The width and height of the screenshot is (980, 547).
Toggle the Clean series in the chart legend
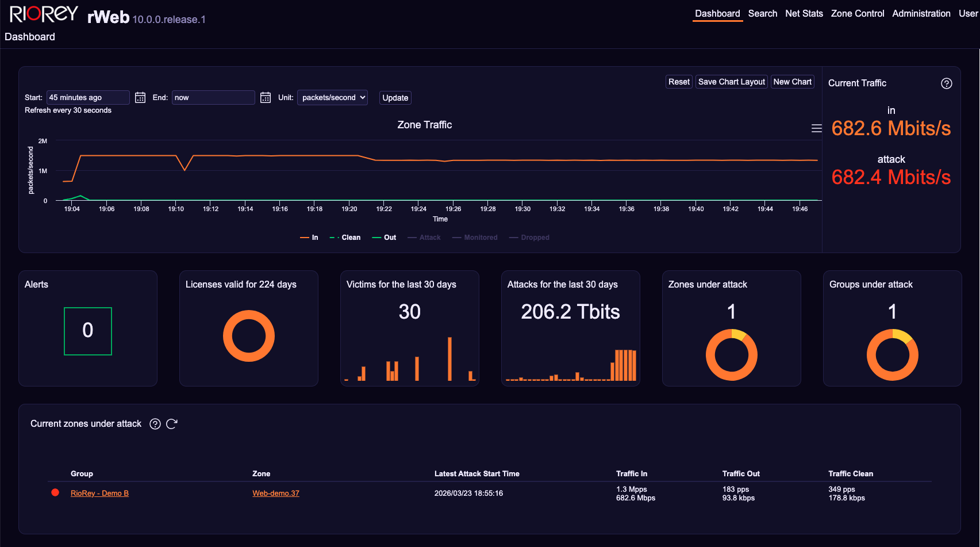(345, 237)
